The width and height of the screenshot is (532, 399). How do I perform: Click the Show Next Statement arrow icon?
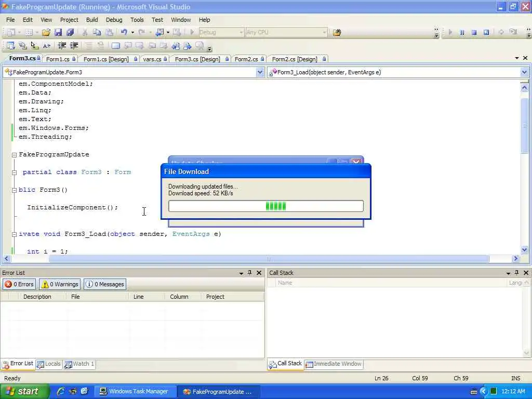(501, 32)
